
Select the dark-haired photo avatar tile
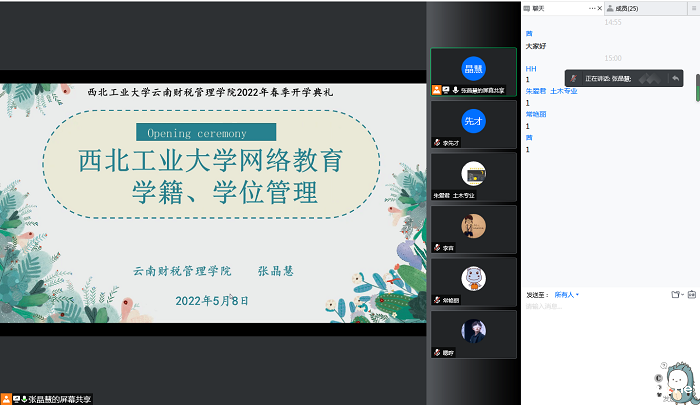[473, 334]
